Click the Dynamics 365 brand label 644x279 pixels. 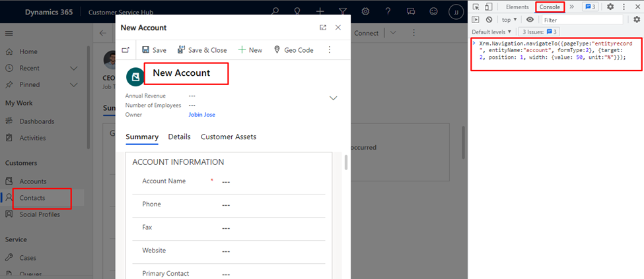[x=49, y=12]
